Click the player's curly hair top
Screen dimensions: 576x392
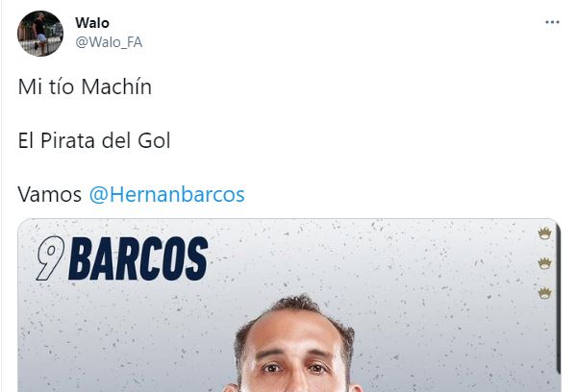pos(294,304)
